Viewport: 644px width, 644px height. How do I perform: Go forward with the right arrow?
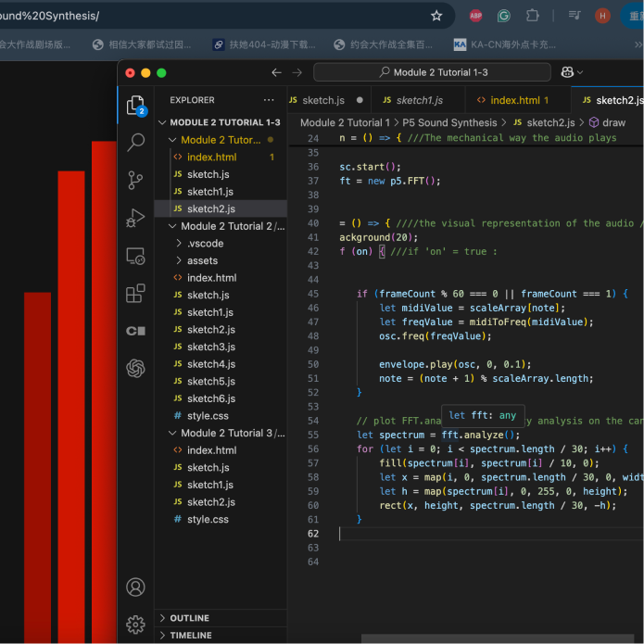[x=297, y=72]
